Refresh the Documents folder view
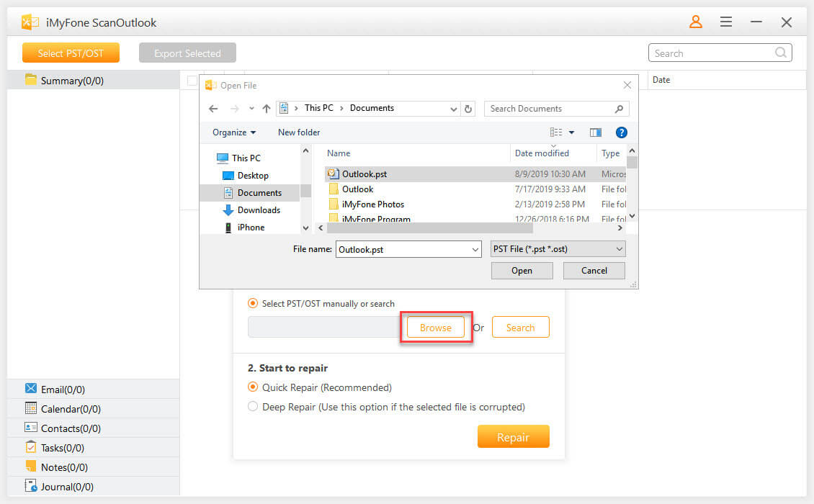Screen dimensions: 814x504 point(468,108)
